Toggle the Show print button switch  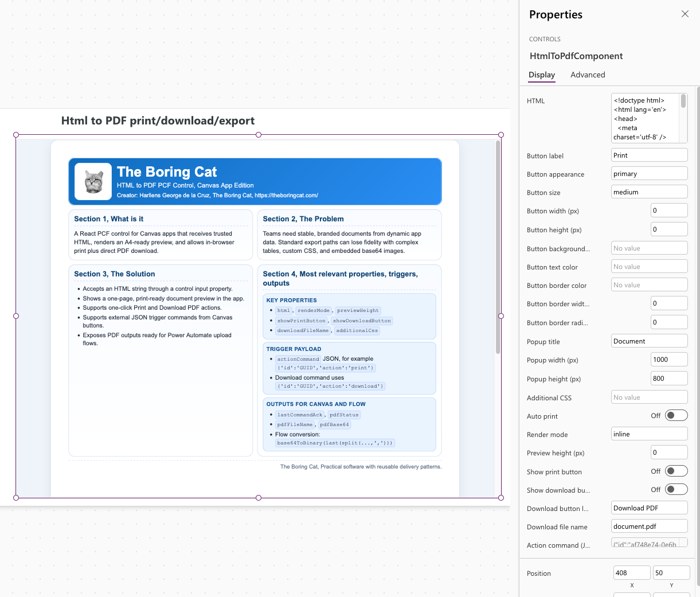pos(676,471)
